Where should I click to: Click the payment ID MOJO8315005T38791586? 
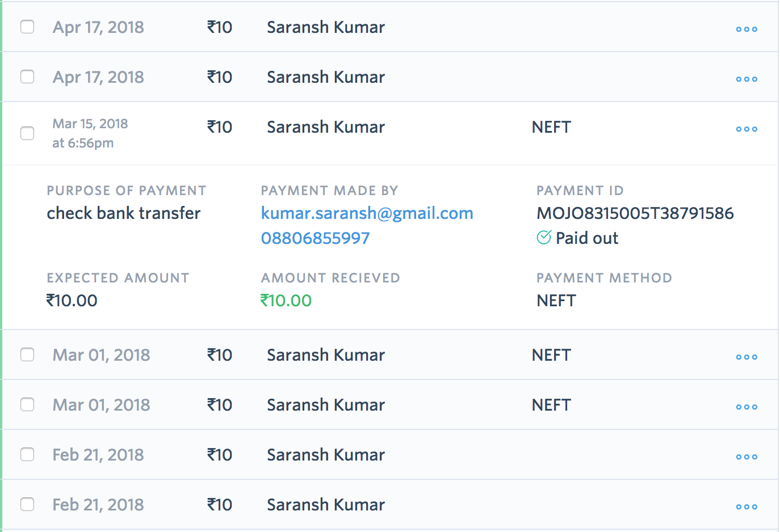(635, 213)
